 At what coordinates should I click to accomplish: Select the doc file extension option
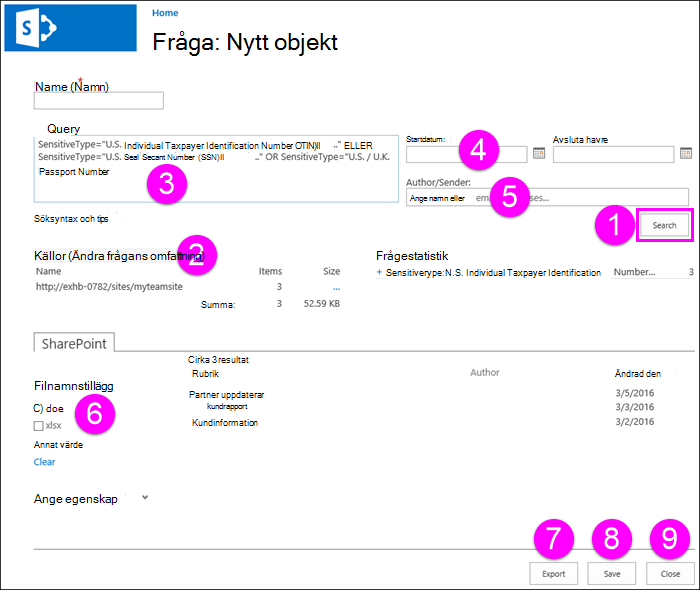pos(49,408)
